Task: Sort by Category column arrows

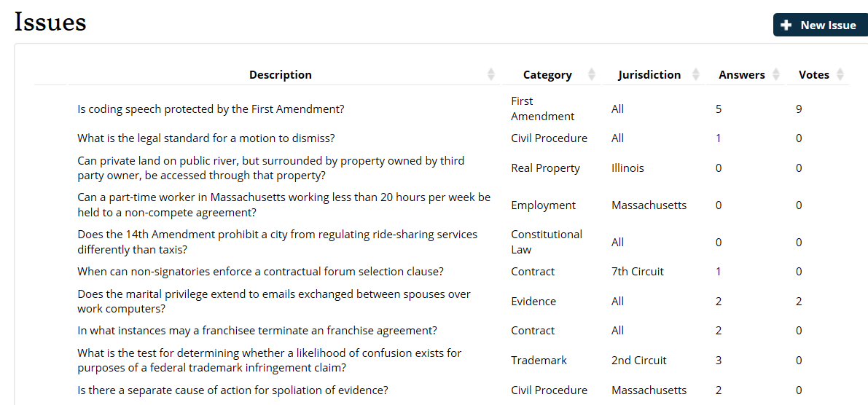Action: pos(591,74)
